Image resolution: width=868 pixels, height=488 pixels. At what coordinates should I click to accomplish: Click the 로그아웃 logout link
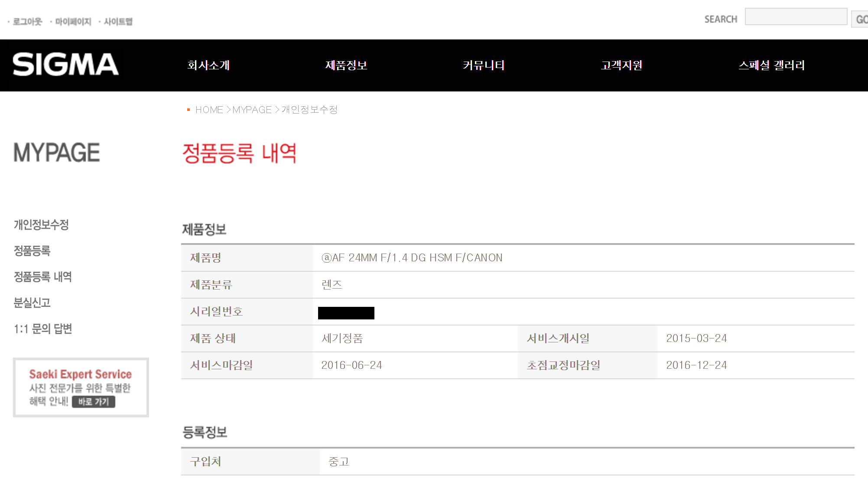point(27,22)
